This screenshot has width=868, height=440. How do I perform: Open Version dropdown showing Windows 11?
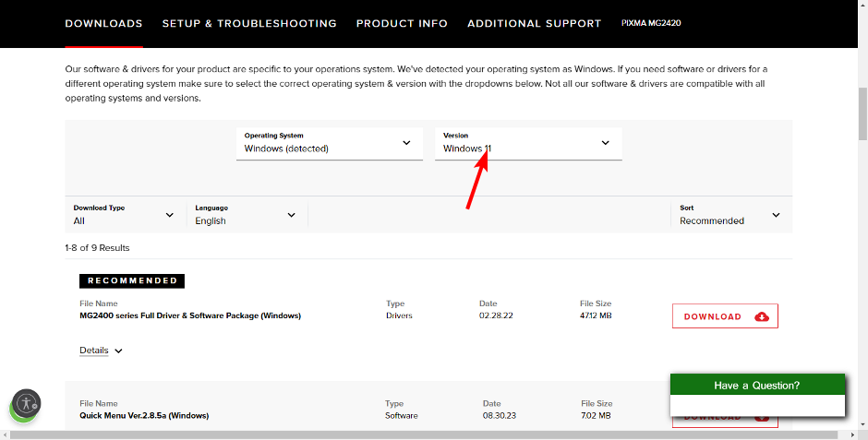(528, 144)
